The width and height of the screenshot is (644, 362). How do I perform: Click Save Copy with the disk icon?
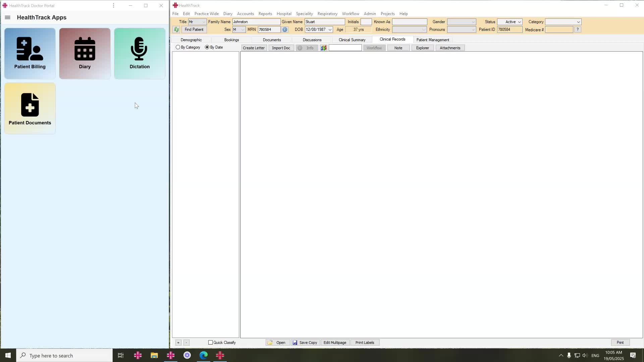coord(305,343)
